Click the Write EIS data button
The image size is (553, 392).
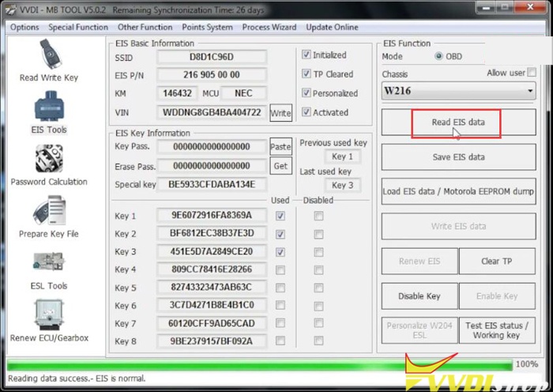[458, 226]
